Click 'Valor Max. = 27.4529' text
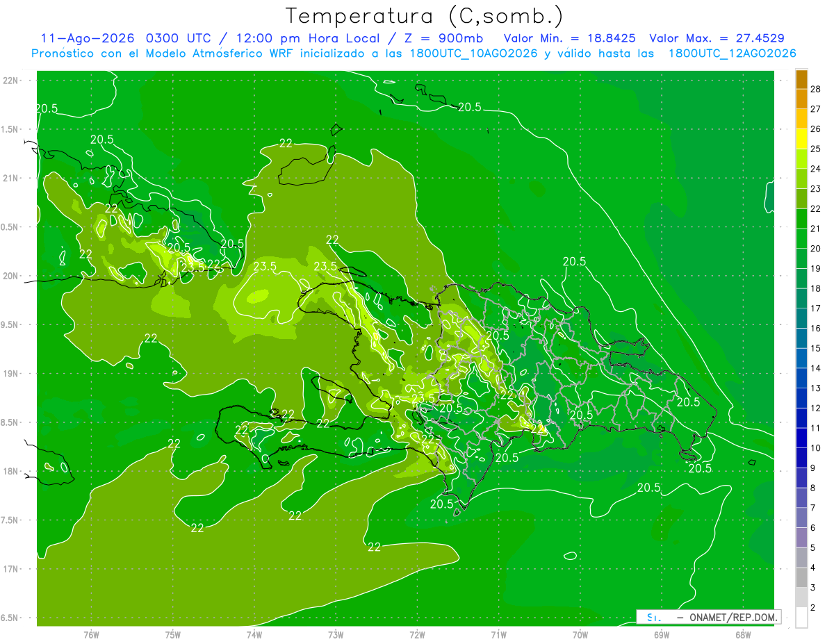 click(x=717, y=38)
